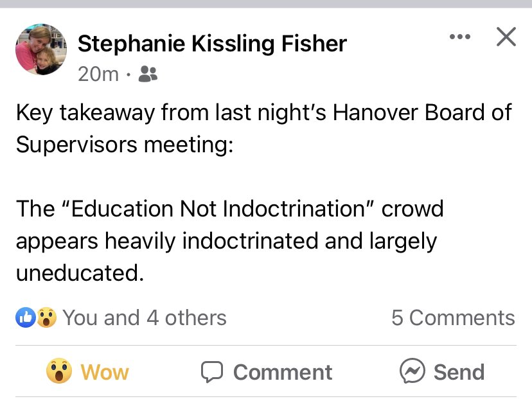
Task: Hide the post with the X button
Action: click(506, 37)
